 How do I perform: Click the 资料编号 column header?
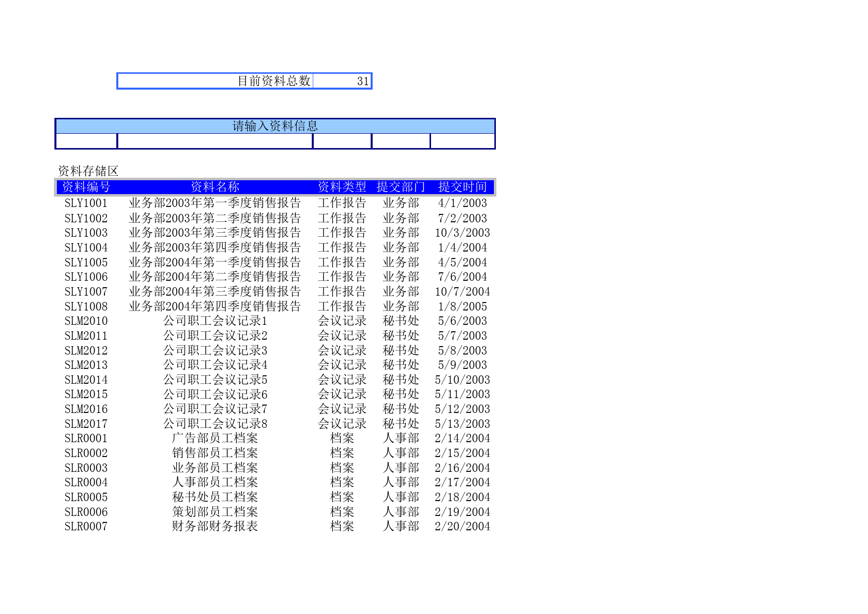86,187
